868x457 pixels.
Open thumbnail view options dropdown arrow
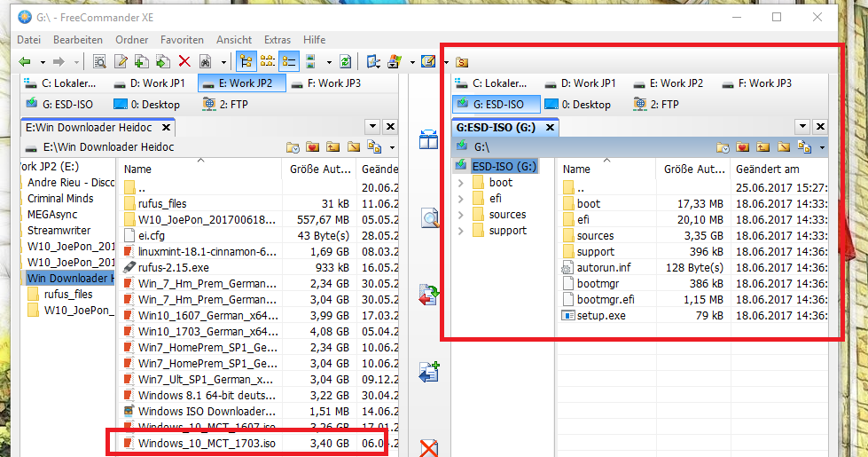coord(328,62)
